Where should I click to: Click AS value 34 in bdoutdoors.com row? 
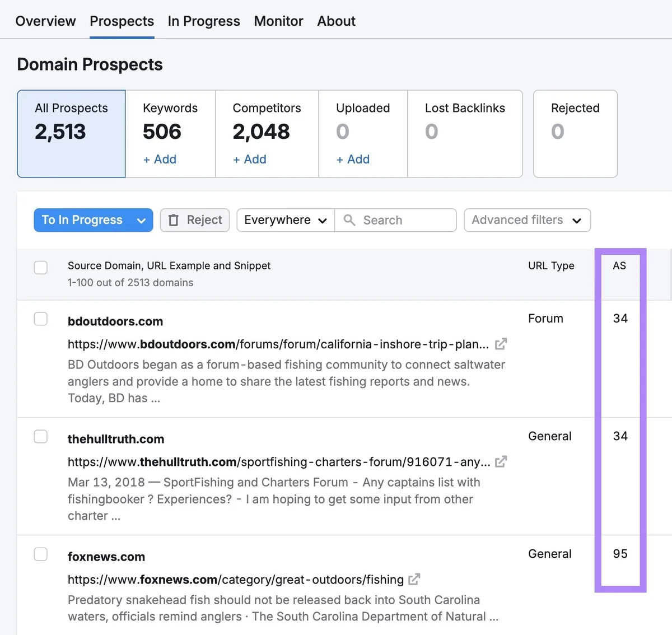[620, 318]
